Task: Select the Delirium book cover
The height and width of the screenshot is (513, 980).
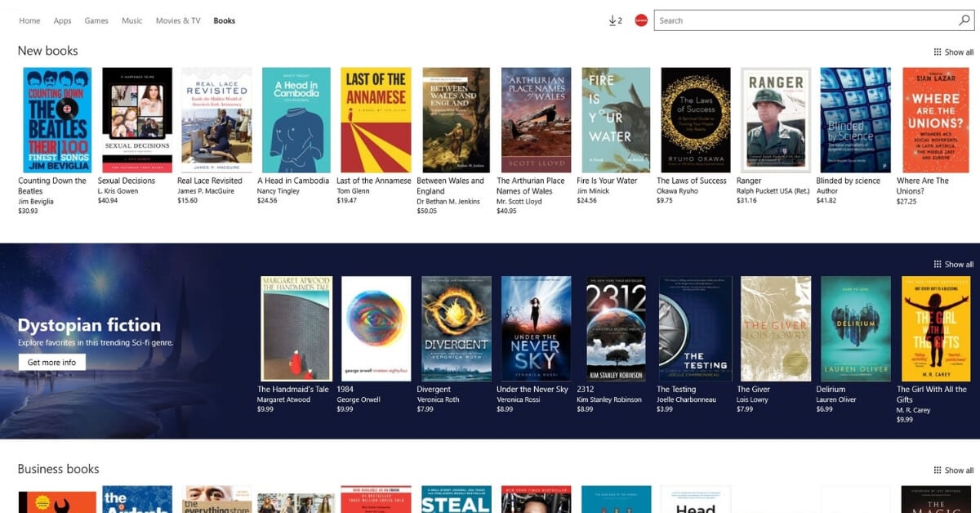Action: click(855, 328)
